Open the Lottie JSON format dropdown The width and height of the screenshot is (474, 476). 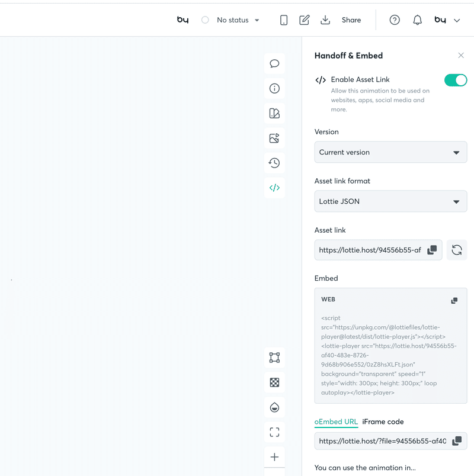pyautogui.click(x=390, y=201)
